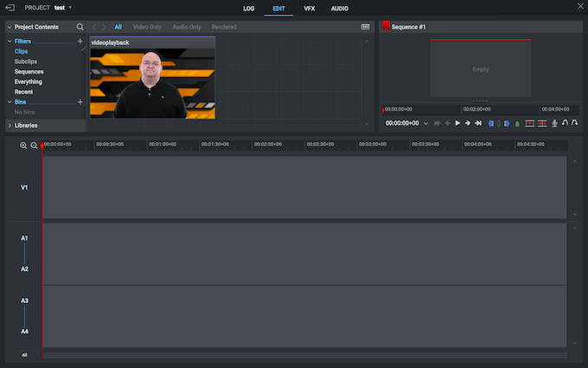This screenshot has width=588, height=368.
Task: Toggle the V1 video track
Action: pos(24,187)
